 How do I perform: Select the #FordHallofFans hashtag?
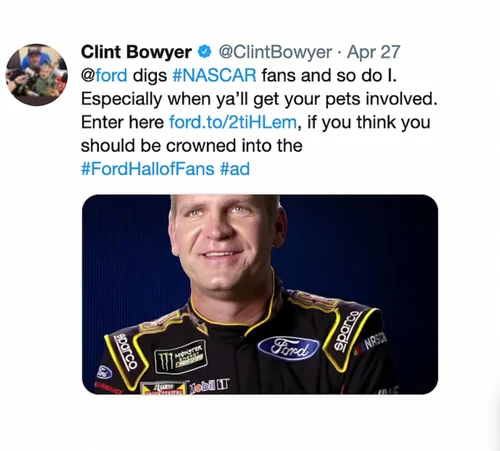point(147,169)
